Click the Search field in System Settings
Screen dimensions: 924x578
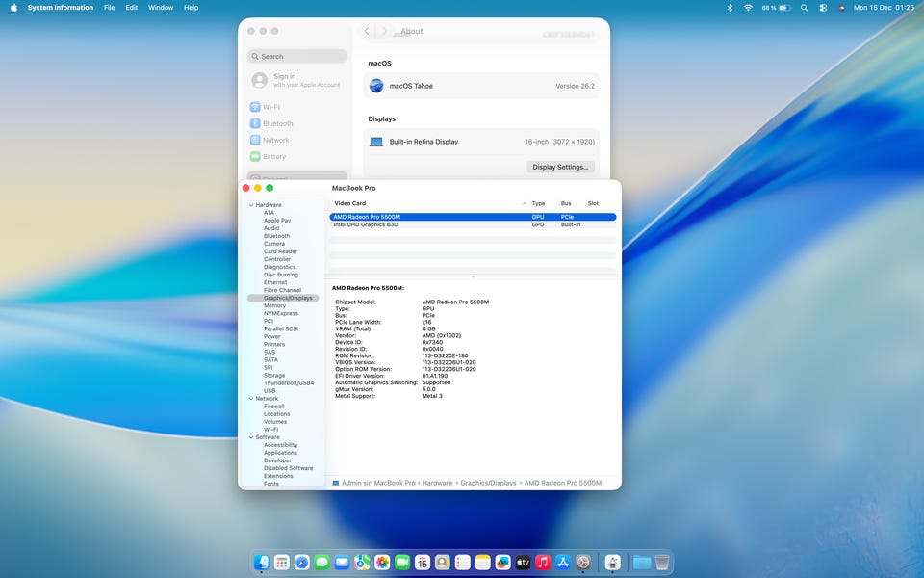[x=297, y=57]
